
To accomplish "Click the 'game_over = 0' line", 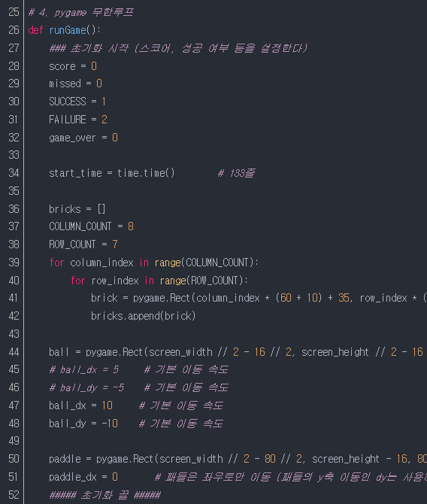I will tap(83, 138).
